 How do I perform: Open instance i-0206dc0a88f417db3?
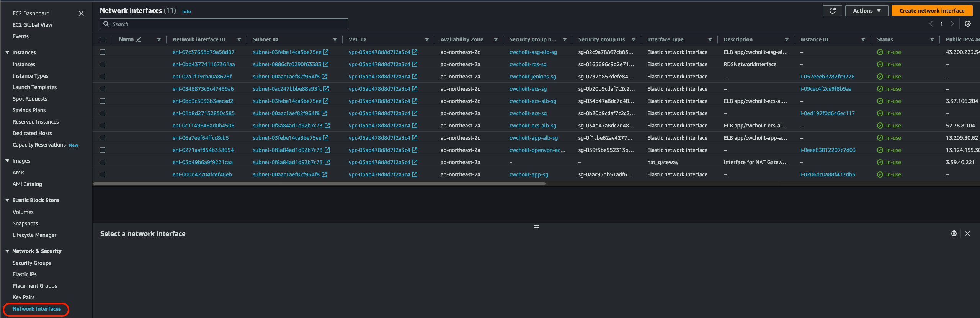[x=828, y=174]
